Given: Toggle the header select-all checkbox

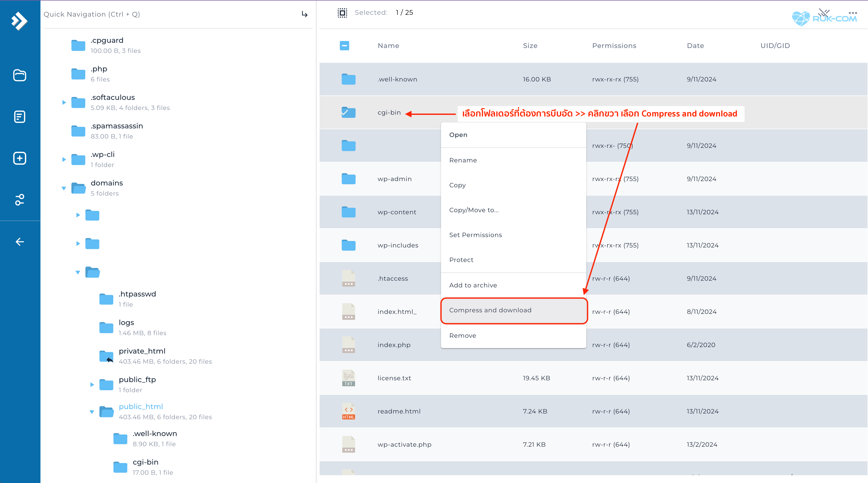Looking at the screenshot, I should tap(344, 45).
